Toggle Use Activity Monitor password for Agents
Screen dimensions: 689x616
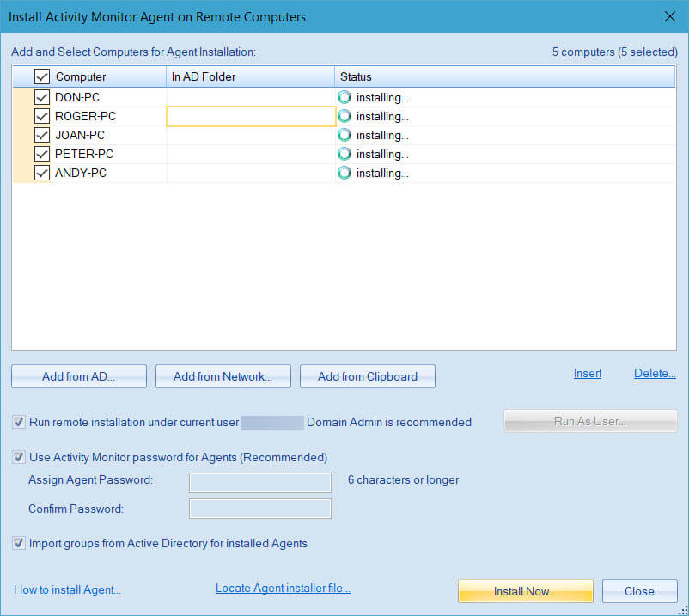[19, 457]
